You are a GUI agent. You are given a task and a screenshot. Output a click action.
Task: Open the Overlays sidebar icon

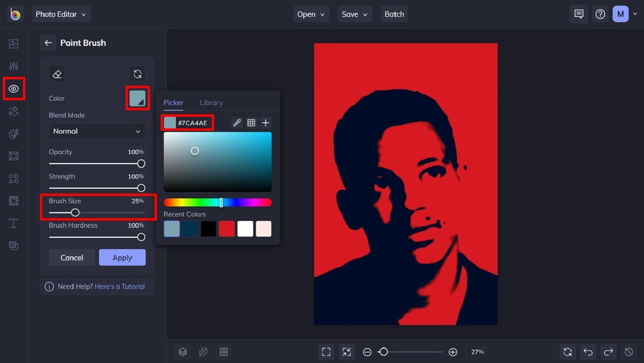[x=14, y=201]
